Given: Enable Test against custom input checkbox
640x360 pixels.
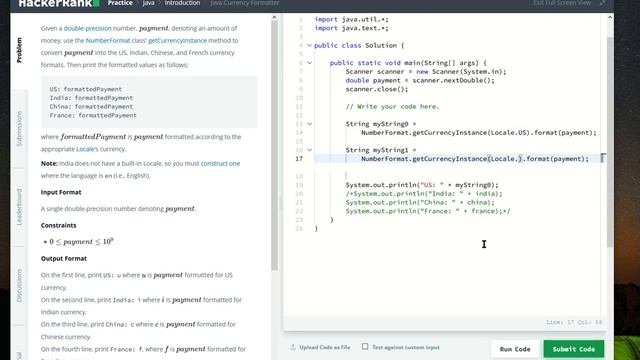Looking at the screenshot, I should coord(365,347).
